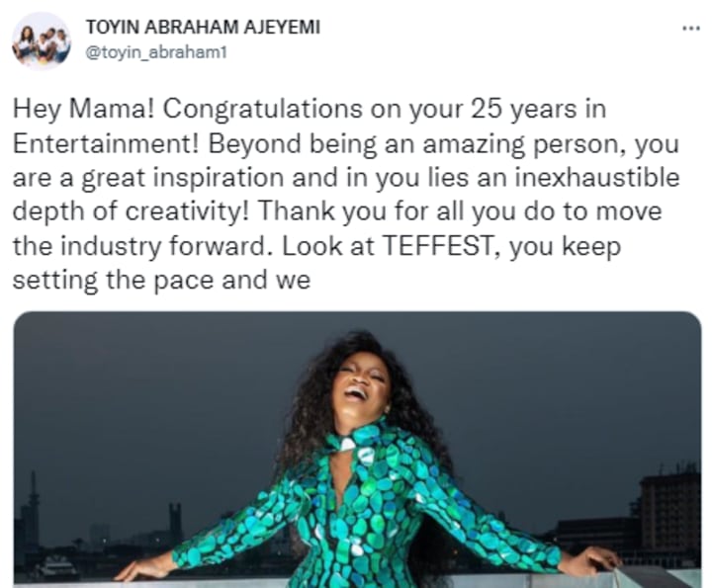
Task: Open the three-dot more options menu
Action: (690, 29)
